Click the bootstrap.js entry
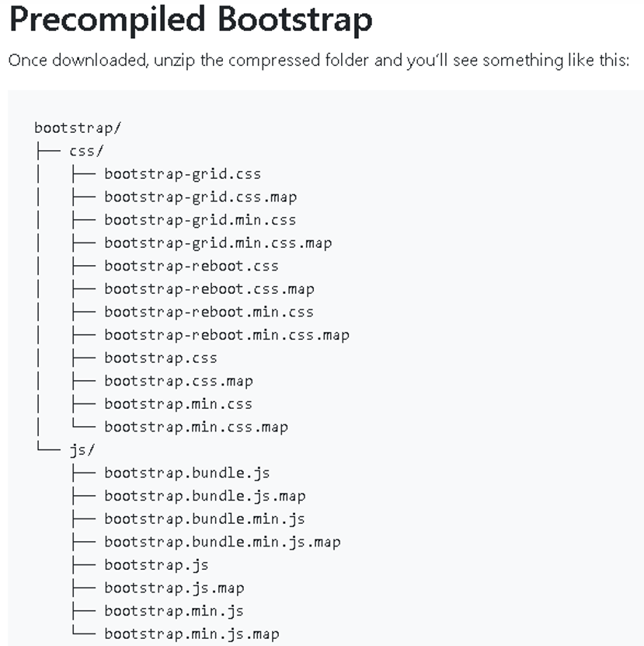The height and width of the screenshot is (646, 644). point(156,565)
